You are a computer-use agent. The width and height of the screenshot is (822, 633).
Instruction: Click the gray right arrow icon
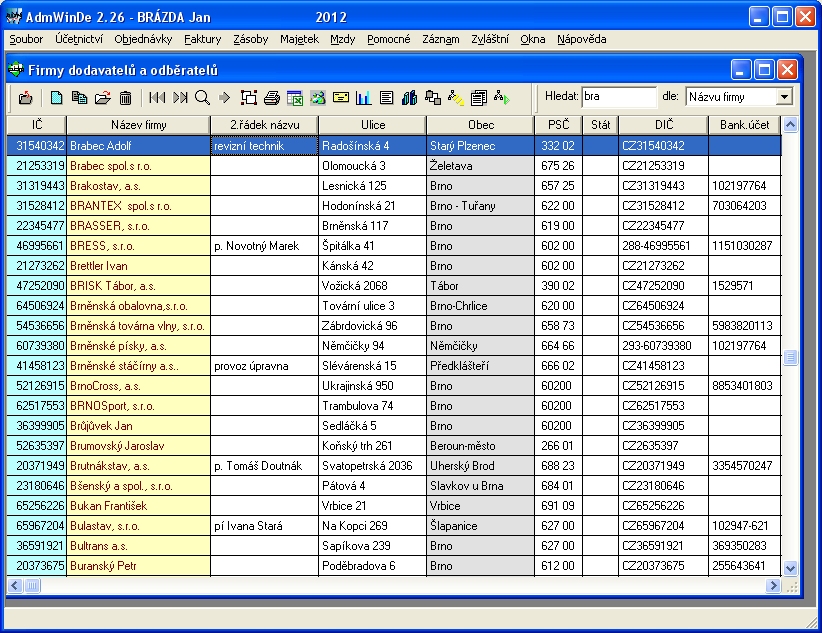click(224, 98)
